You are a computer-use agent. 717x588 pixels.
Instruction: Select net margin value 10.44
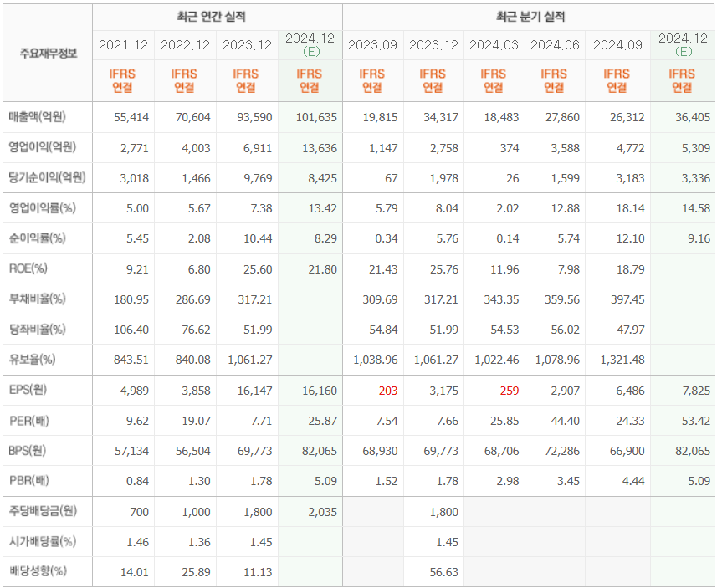[x=258, y=238]
